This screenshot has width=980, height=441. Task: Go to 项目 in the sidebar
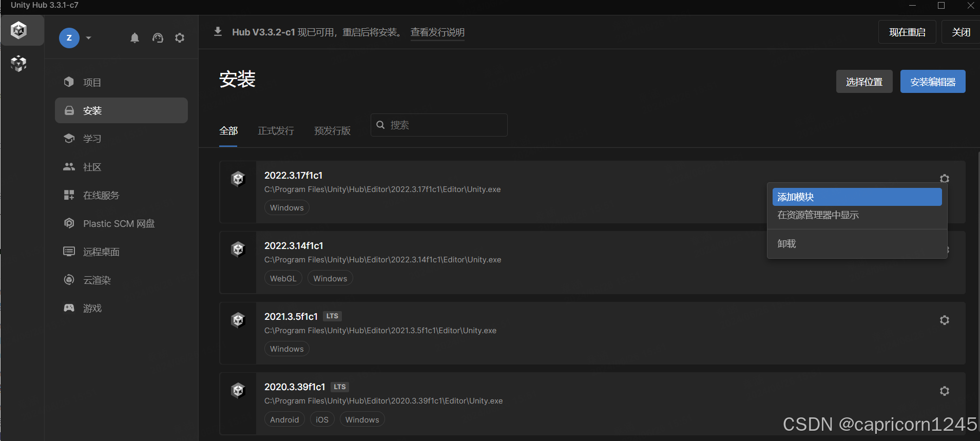[121, 82]
